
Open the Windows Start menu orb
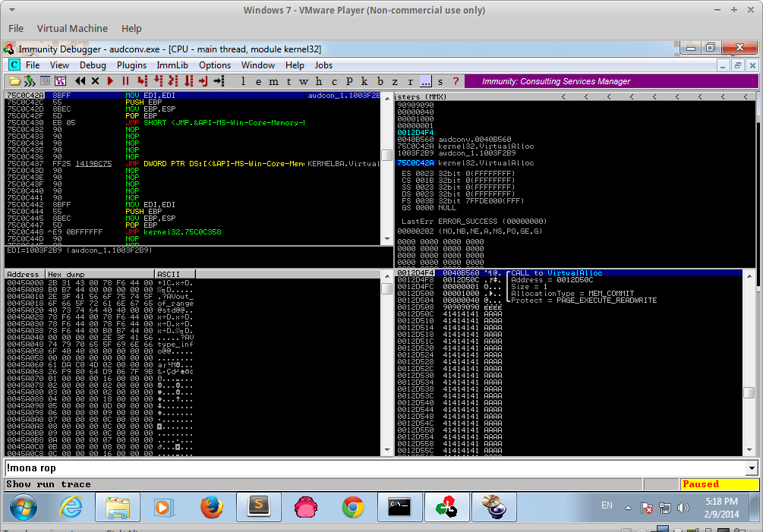(x=23, y=507)
